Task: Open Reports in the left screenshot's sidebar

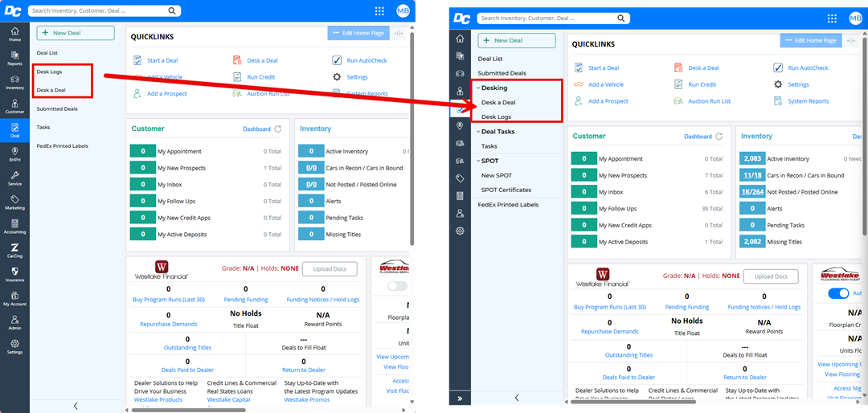Action: pyautogui.click(x=15, y=58)
